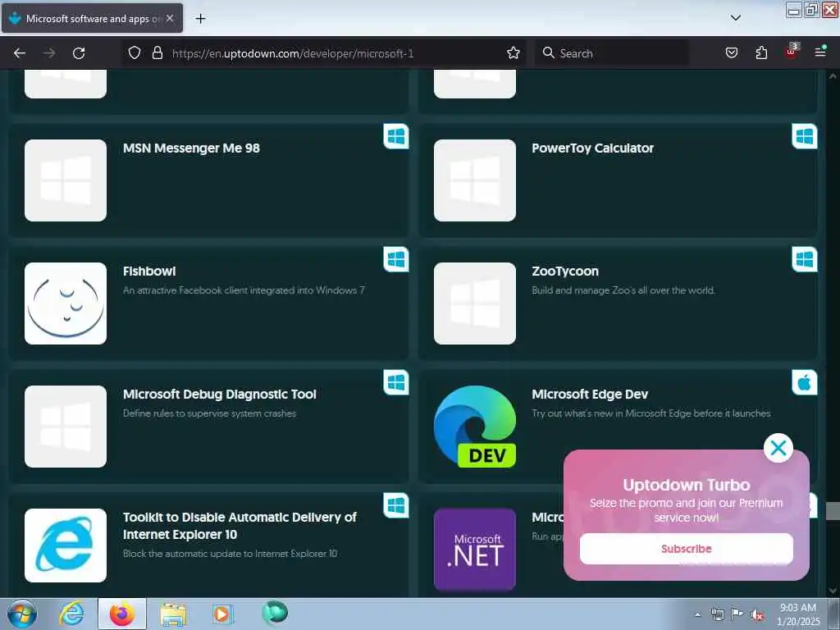Click Windows platform icon on PowerToy Calculator card
This screenshot has width=840, height=630.
(804, 137)
